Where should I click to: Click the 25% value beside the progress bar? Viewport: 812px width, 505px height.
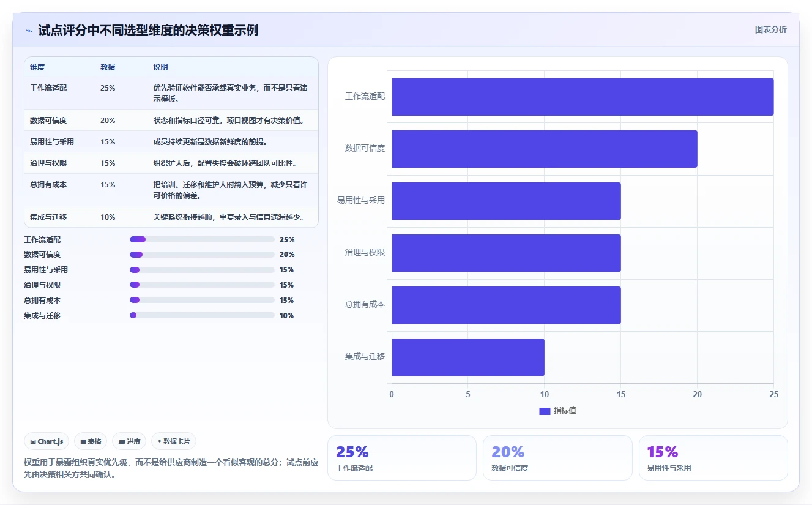(x=287, y=240)
